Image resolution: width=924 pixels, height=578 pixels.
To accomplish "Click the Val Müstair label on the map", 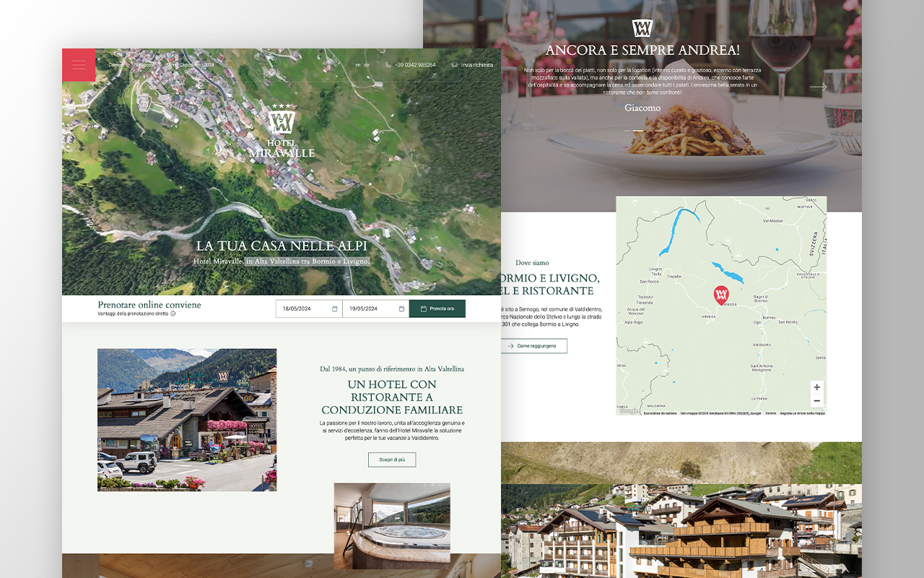I will pos(773,220).
